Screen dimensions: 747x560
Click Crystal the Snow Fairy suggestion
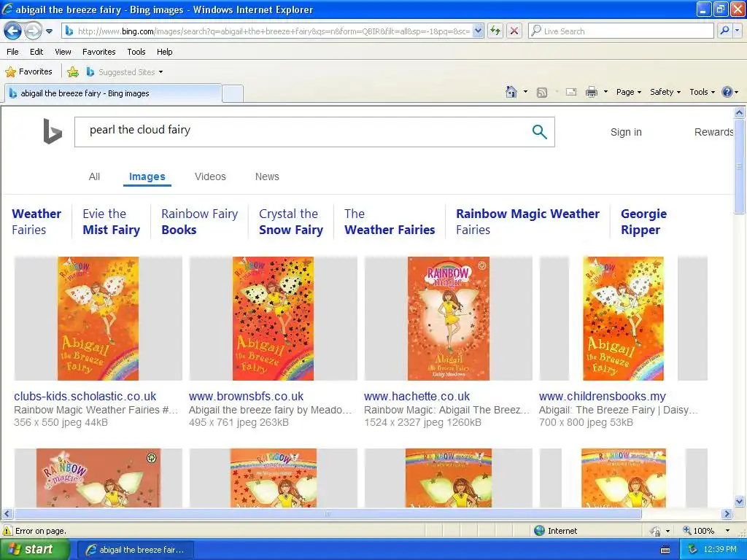[x=291, y=222]
